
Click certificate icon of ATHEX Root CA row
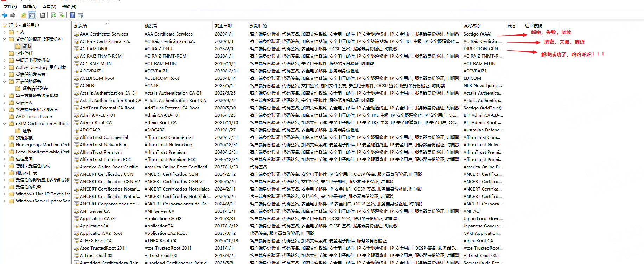coord(76,241)
